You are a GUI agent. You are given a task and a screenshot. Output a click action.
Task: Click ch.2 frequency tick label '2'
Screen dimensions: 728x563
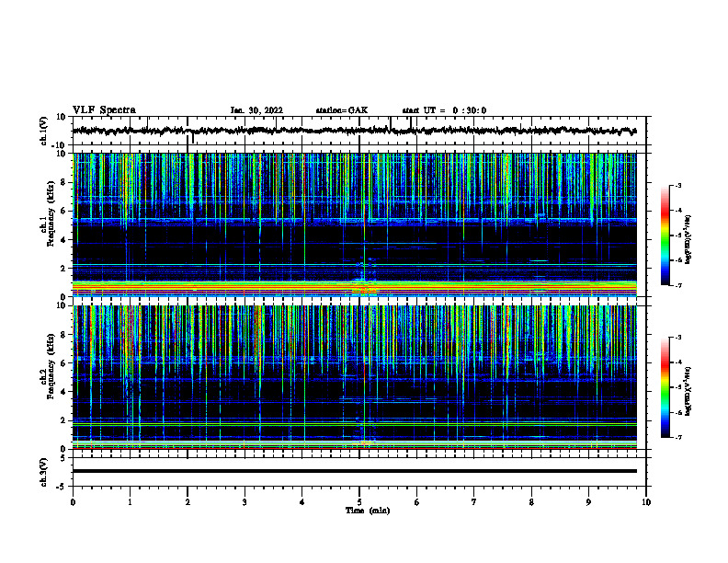point(63,420)
